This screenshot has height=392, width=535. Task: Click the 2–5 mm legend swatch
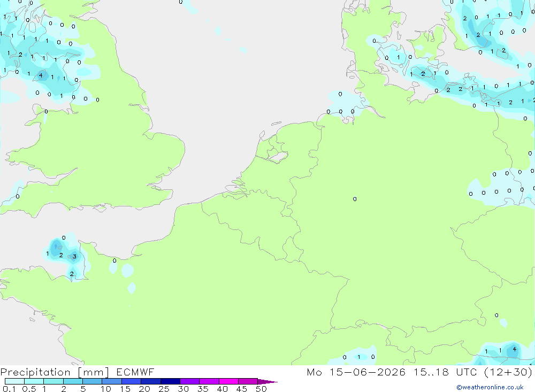(73, 381)
